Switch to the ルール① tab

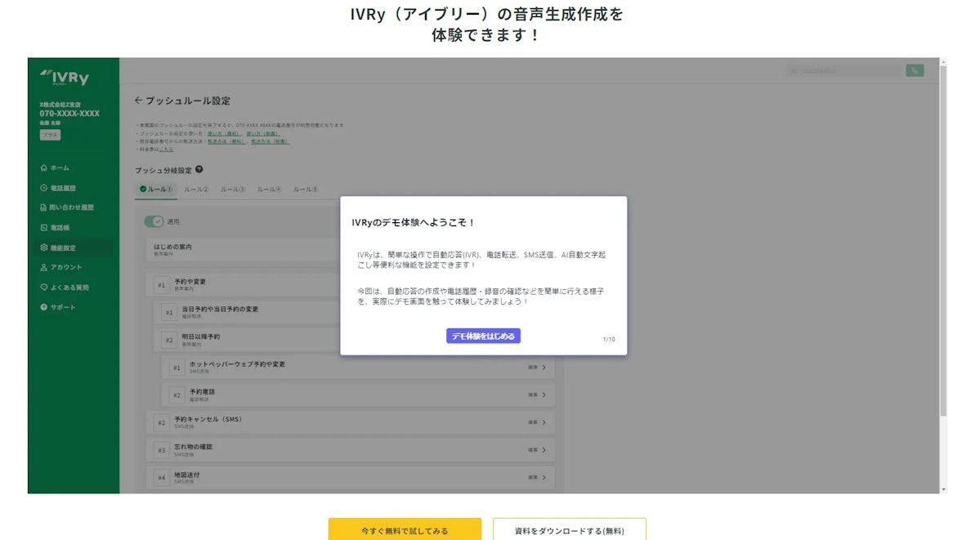(156, 190)
